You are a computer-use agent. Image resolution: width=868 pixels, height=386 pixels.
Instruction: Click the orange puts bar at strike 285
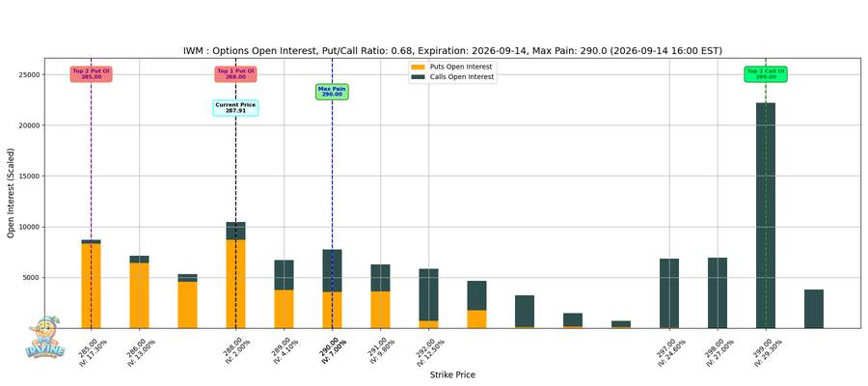91,286
